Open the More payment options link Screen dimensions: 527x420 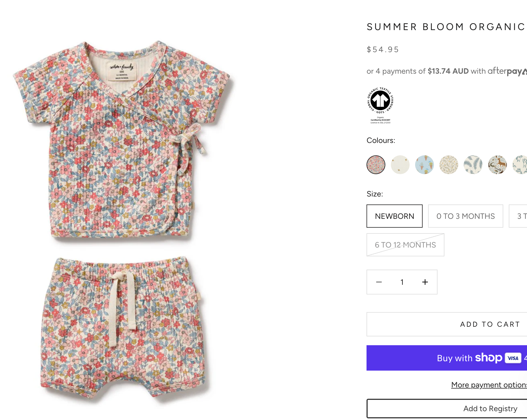click(489, 385)
